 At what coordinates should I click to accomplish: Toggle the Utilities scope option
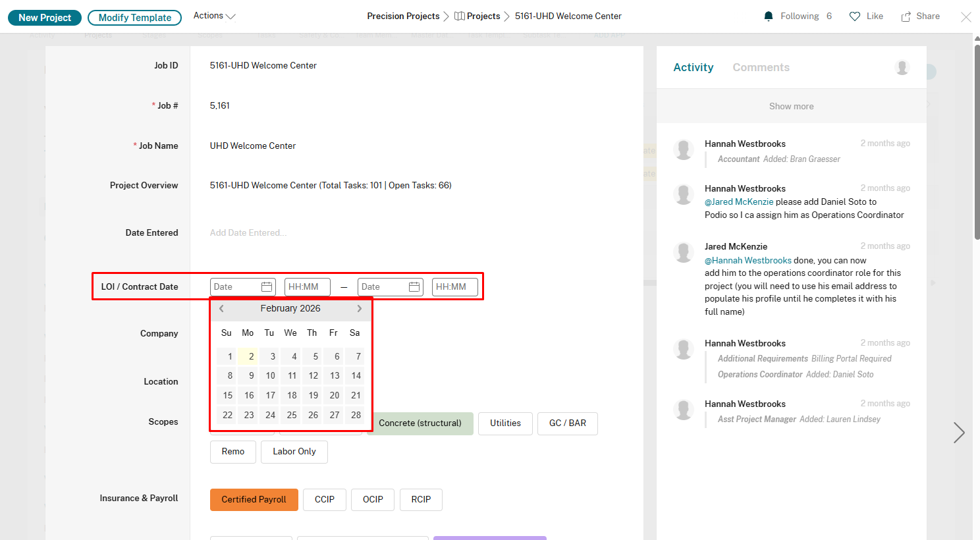[505, 423]
